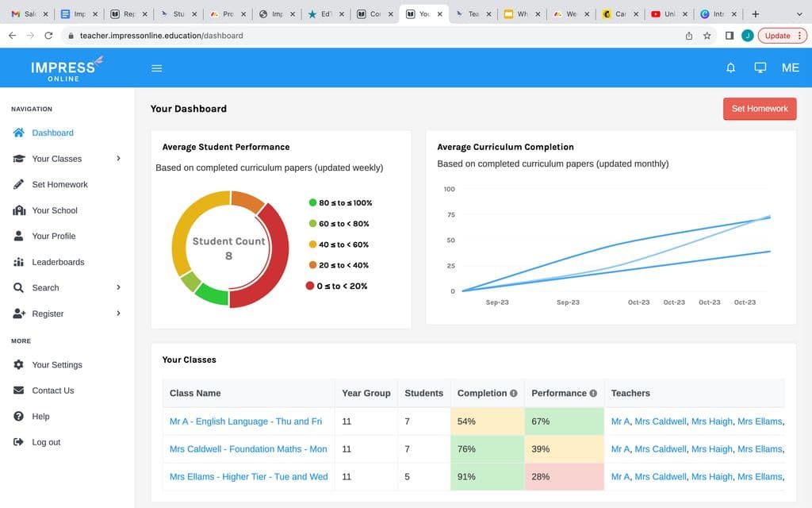Click the browser address bar

click(373, 36)
